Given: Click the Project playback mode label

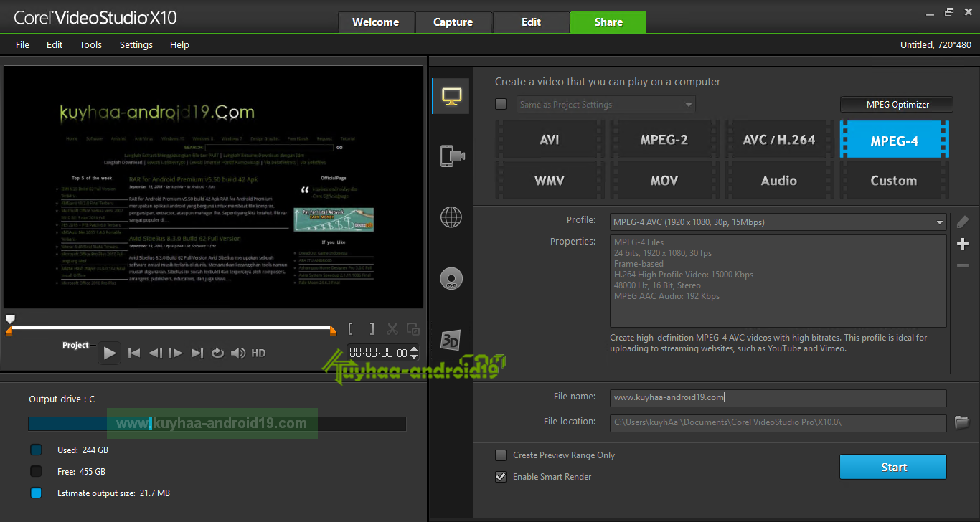Looking at the screenshot, I should click(75, 345).
